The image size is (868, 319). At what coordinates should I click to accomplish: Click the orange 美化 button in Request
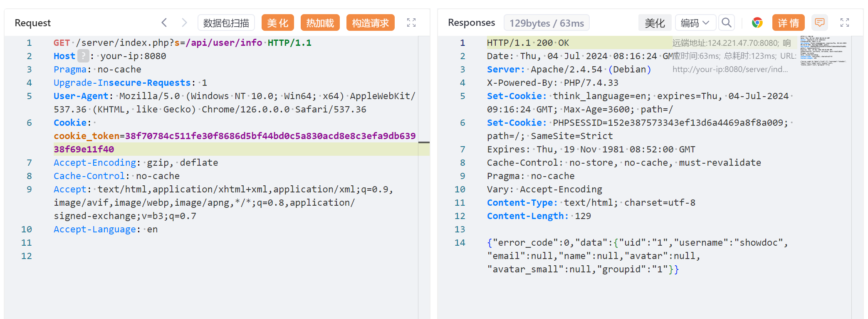click(x=277, y=22)
